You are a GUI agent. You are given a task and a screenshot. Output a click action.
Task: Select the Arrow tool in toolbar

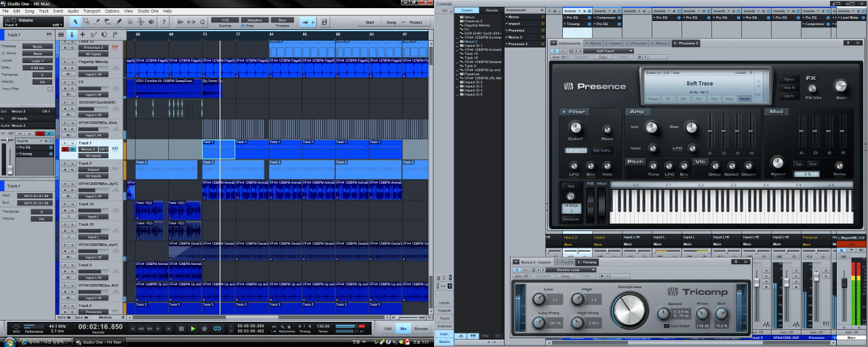coord(75,22)
